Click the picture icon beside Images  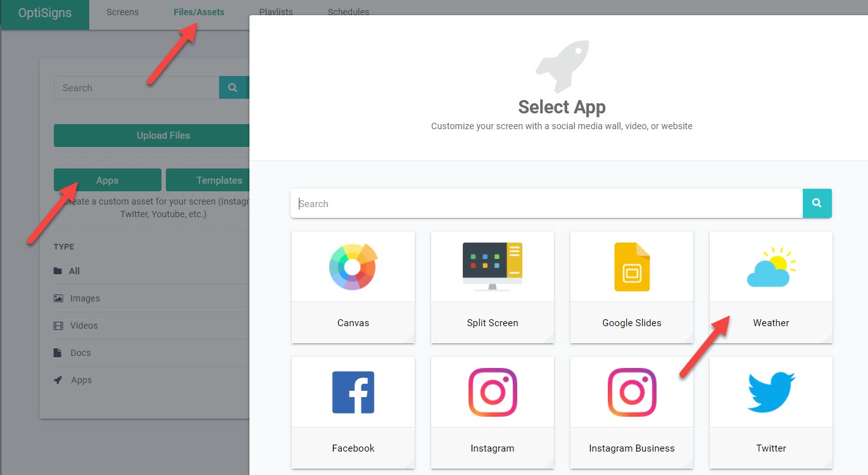coord(58,298)
